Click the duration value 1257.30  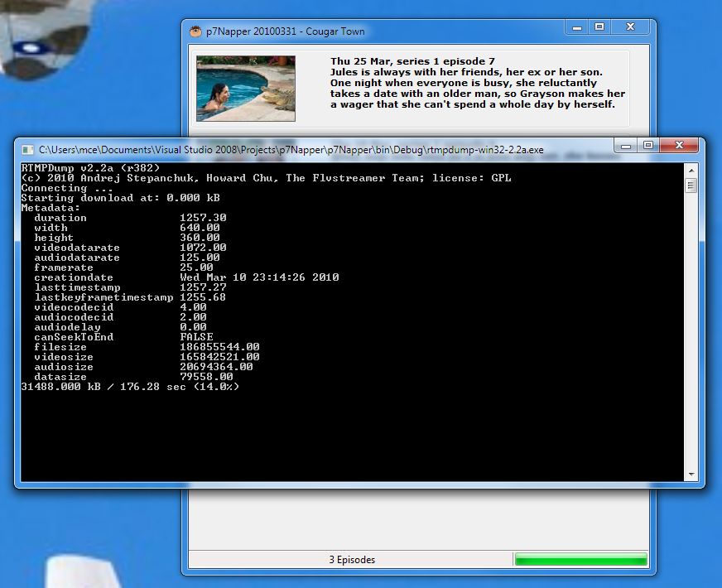pos(203,218)
